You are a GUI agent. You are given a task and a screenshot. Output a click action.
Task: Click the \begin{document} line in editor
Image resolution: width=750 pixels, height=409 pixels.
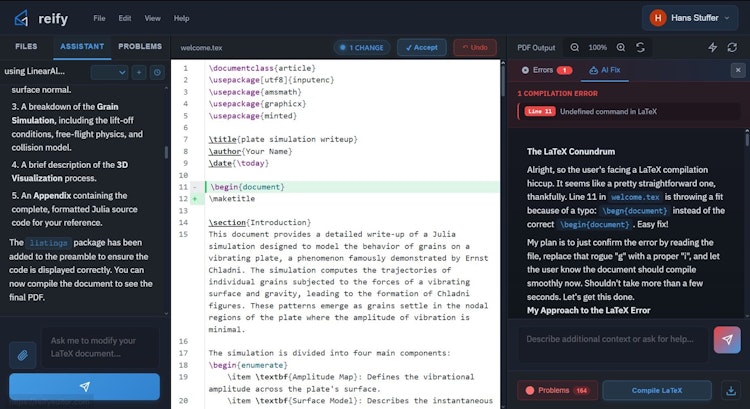pyautogui.click(x=247, y=187)
